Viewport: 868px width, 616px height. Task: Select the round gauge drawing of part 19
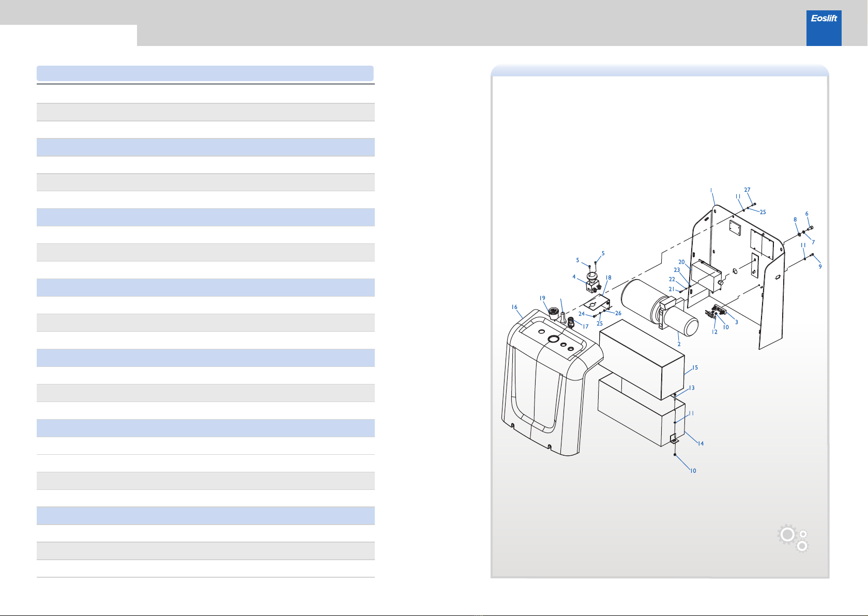click(554, 314)
